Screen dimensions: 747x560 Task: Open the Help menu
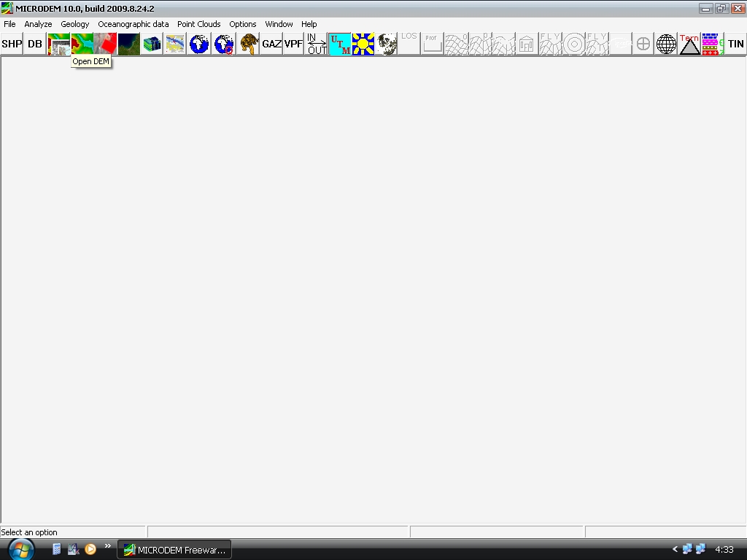coord(309,24)
